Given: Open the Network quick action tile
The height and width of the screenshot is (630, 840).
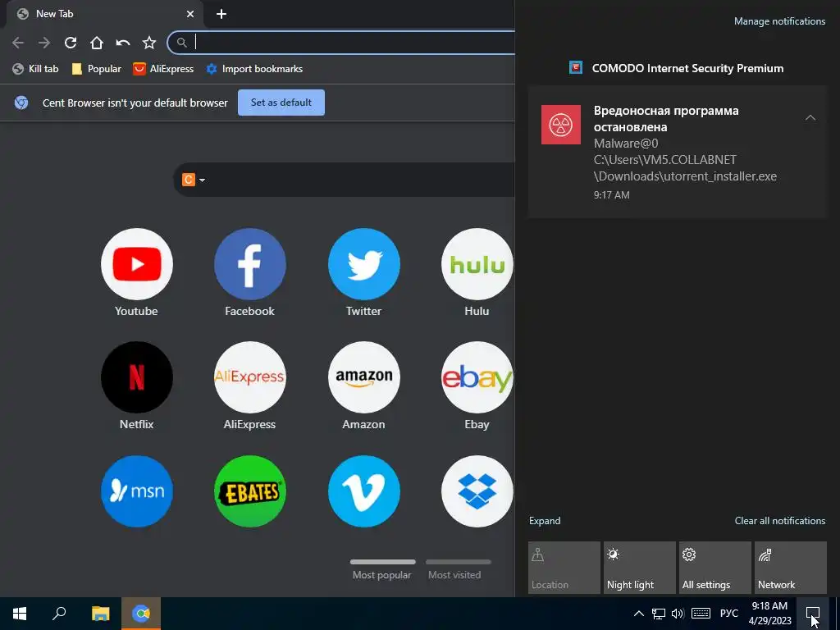Looking at the screenshot, I should point(791,568).
